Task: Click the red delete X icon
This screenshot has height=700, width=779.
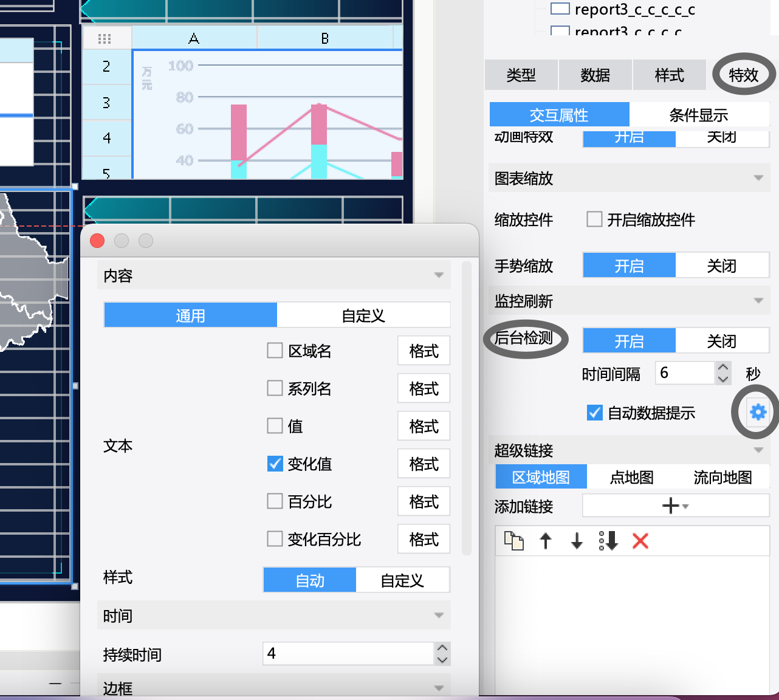Action: [x=640, y=540]
